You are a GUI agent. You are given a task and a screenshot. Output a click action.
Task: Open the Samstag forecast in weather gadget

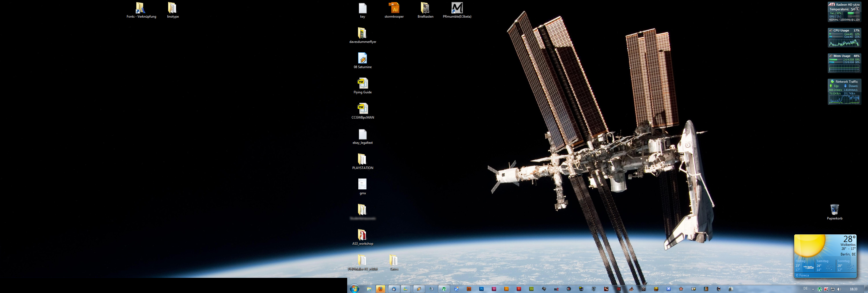tap(825, 265)
